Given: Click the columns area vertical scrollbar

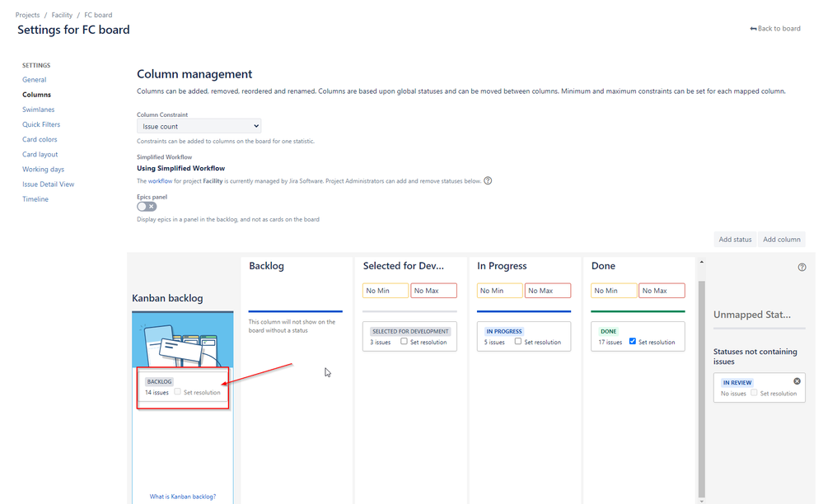Looking at the screenshot, I should click(x=702, y=390).
